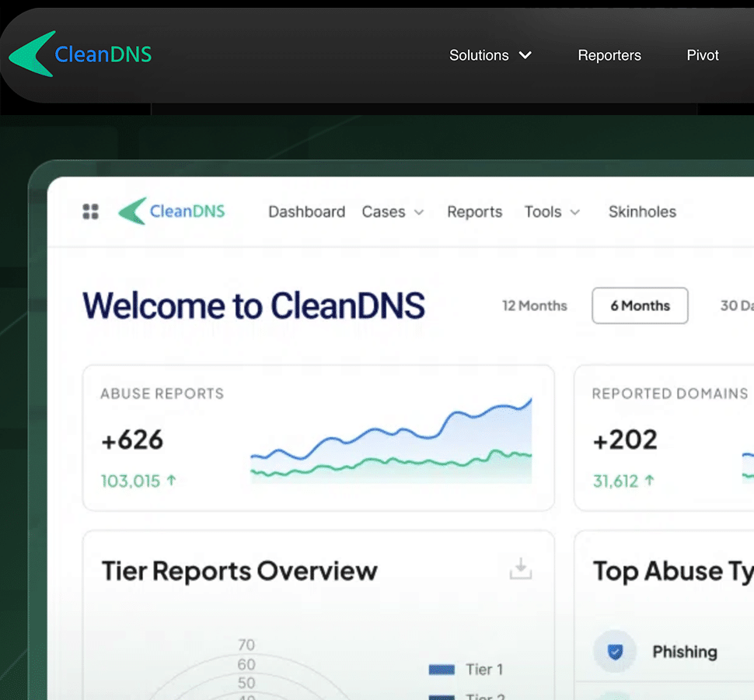754x700 pixels.
Task: Switch to the Dashboard tab
Action: (x=306, y=212)
